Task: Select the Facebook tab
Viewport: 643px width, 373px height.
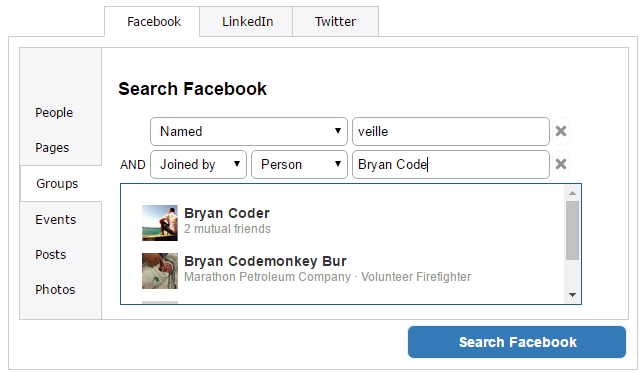Action: [x=153, y=21]
